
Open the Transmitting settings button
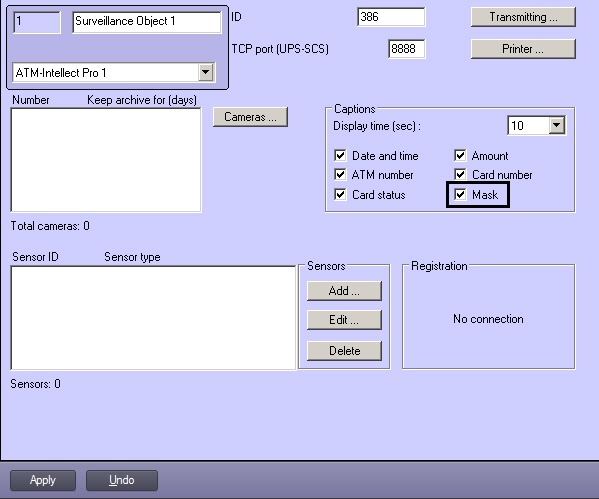click(523, 17)
